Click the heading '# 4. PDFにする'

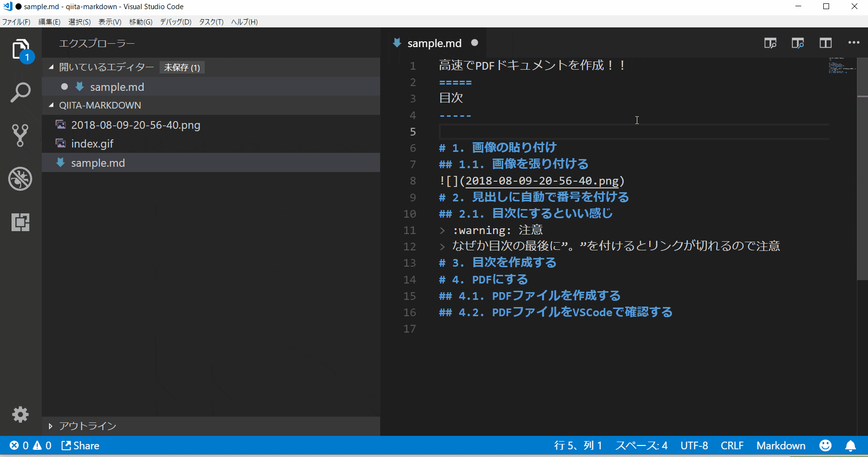483,279
